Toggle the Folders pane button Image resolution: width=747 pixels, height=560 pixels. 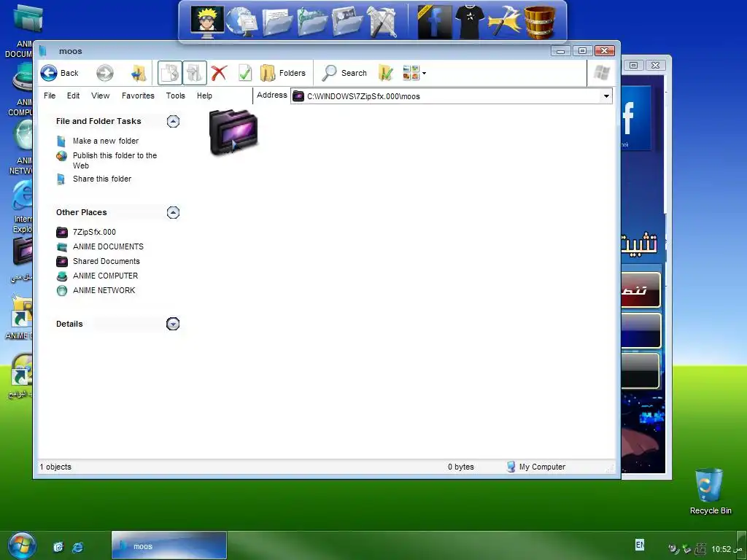(x=283, y=73)
